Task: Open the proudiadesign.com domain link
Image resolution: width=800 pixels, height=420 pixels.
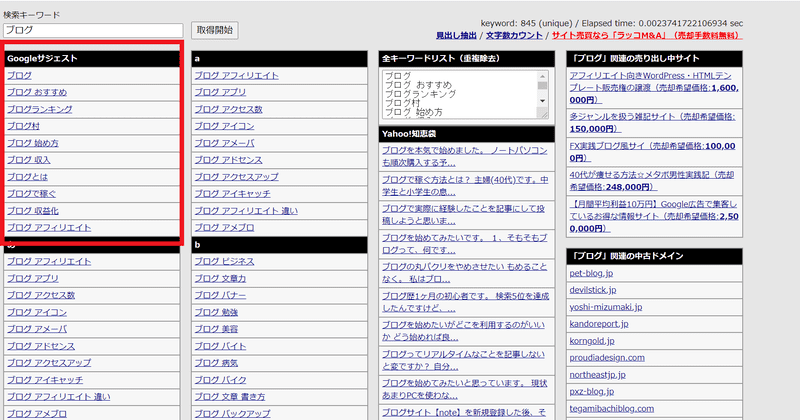Action: (607, 358)
